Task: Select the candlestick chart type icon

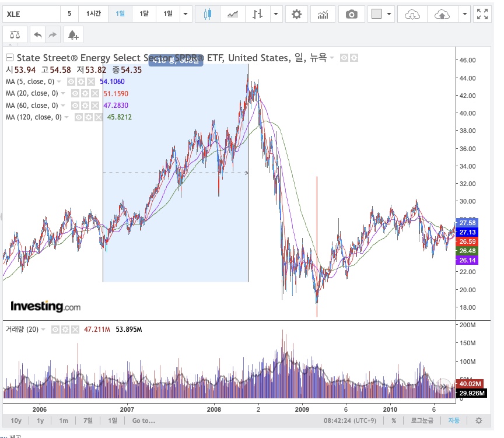Action: pos(207,14)
